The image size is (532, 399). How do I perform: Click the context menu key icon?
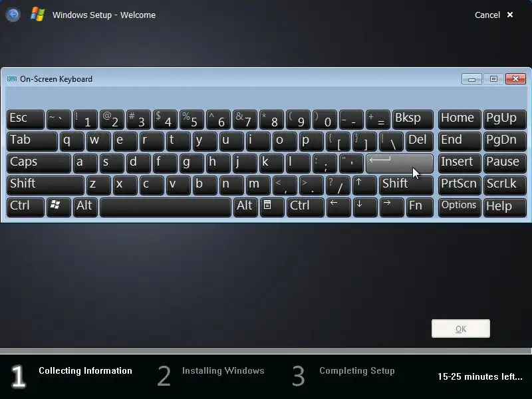272,207
